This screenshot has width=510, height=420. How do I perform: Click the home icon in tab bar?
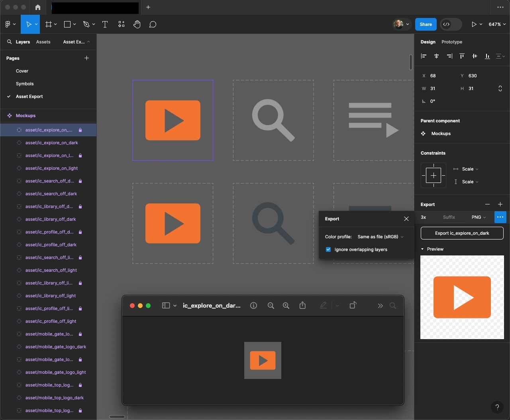point(38,7)
